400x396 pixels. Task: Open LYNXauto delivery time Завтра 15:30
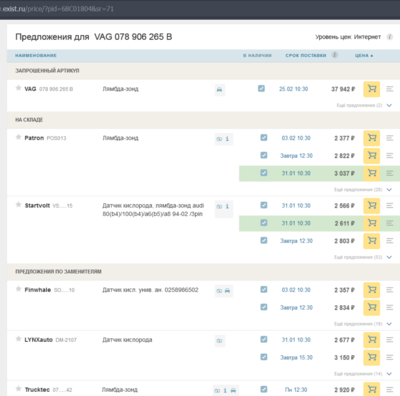coord(296,358)
